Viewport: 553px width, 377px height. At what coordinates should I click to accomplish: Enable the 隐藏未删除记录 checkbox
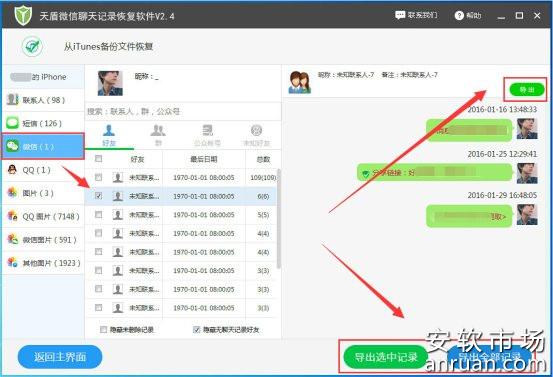point(103,329)
